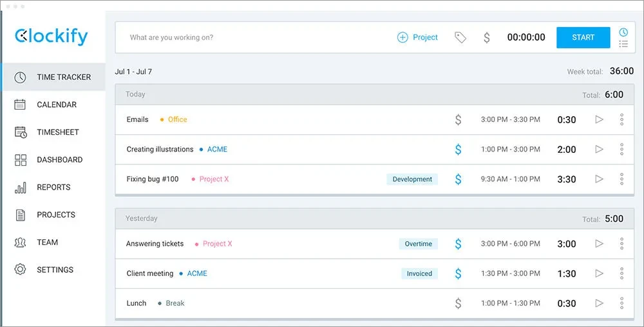644x327 pixels.
Task: Switch to manual entry list icon
Action: (x=623, y=44)
